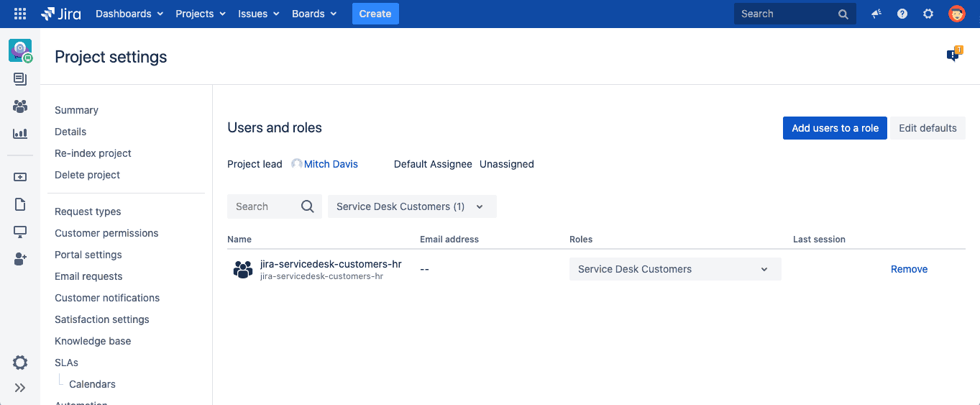Expand the sidebar with double chevron

coord(20,388)
